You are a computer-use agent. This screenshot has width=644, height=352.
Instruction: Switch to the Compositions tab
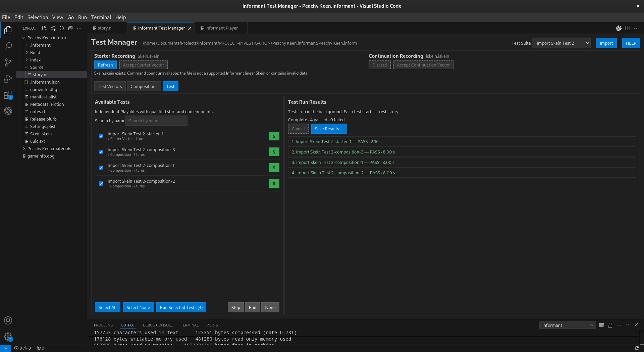point(144,86)
